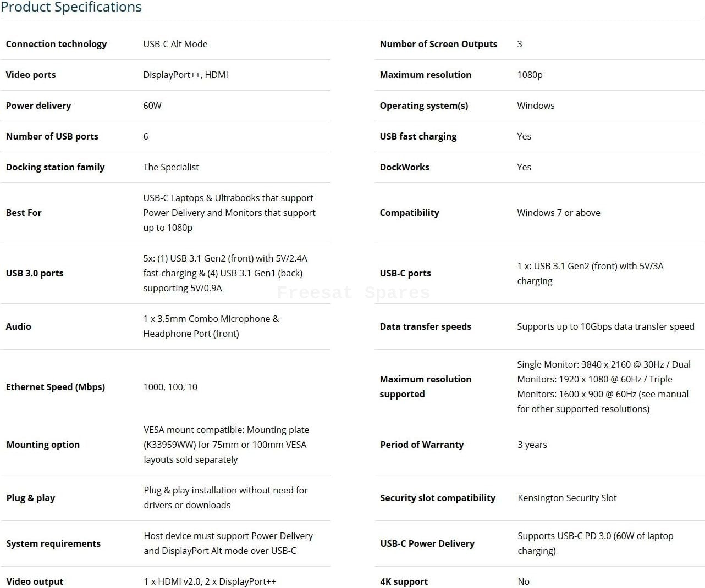705x588 pixels.
Task: Click The Specialist family value
Action: coord(171,167)
